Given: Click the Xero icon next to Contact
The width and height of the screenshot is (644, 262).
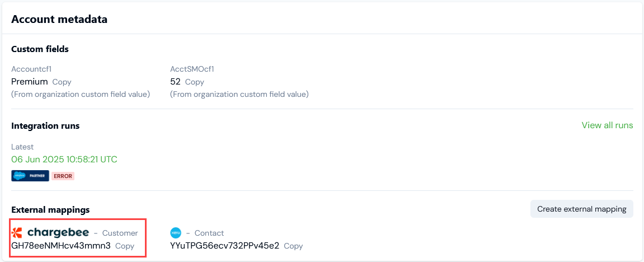Looking at the screenshot, I should point(176,233).
